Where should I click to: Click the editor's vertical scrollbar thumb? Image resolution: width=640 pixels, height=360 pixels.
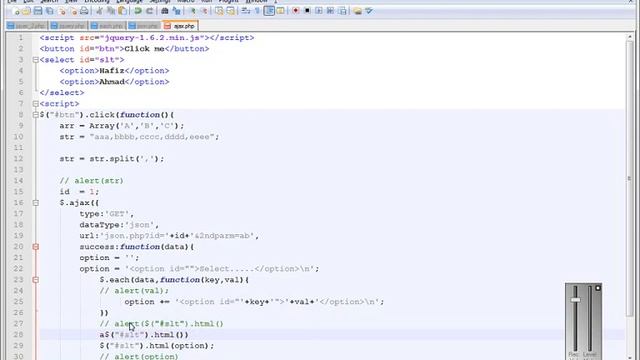pyautogui.click(x=629, y=178)
